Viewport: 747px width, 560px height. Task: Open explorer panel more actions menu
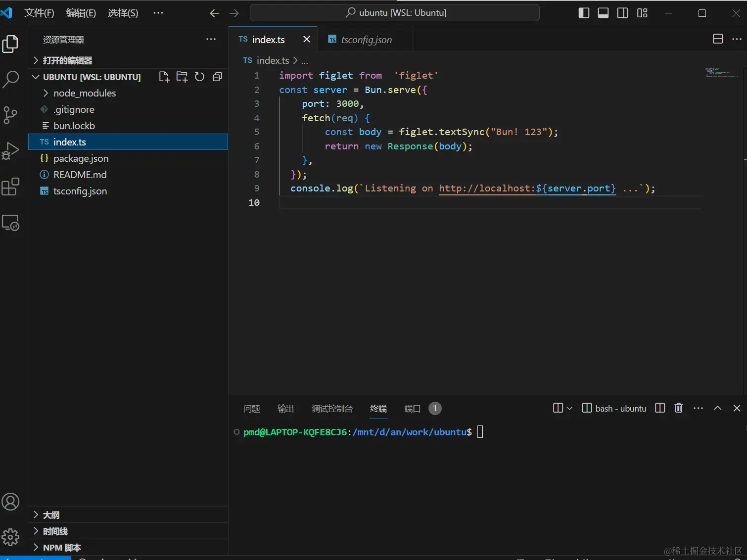[x=211, y=39]
